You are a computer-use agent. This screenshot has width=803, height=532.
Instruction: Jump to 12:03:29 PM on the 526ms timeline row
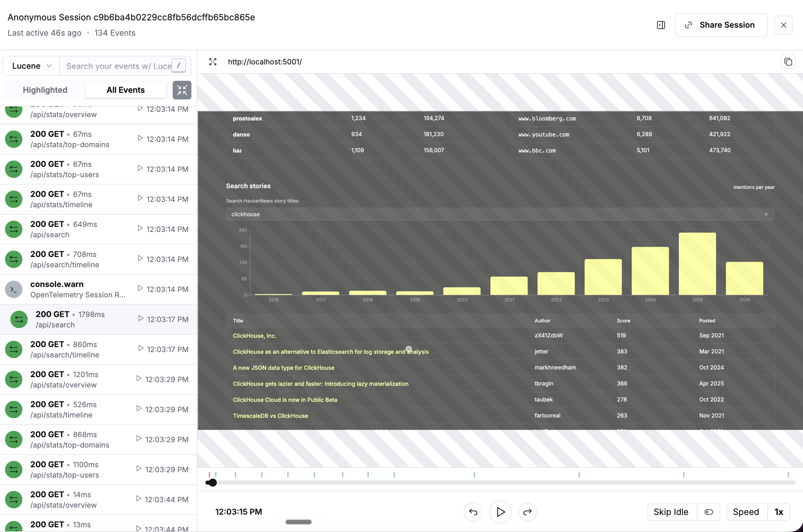pyautogui.click(x=162, y=409)
